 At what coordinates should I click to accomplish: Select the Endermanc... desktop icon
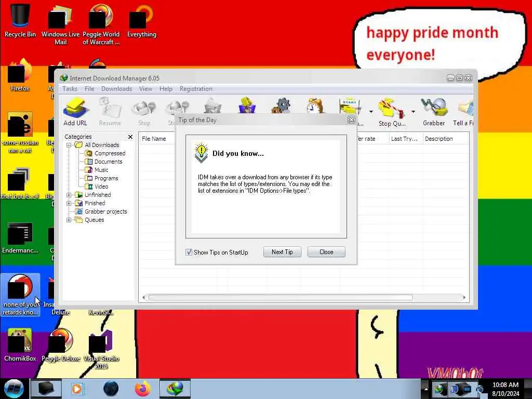20,237
